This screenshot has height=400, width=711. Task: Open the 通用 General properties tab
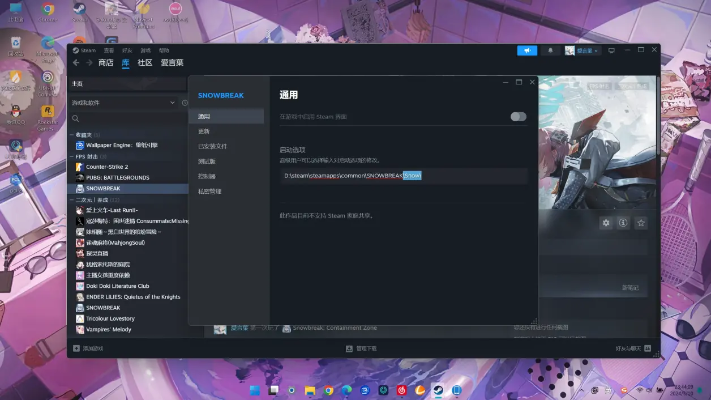point(226,117)
